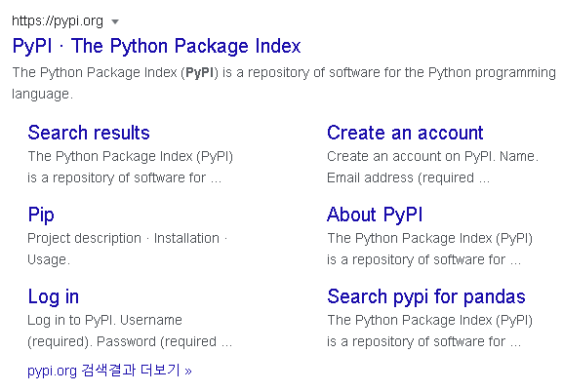The height and width of the screenshot is (392, 563).
Task: Click the snippet under Create an account
Action: point(432,167)
